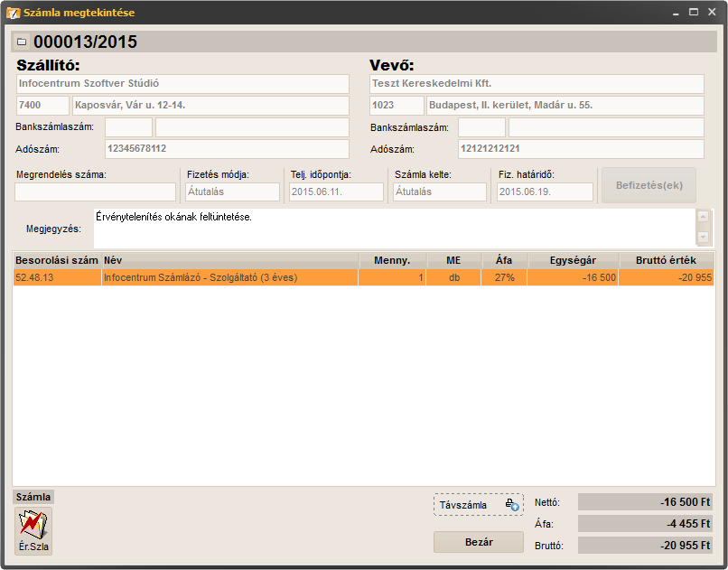
Task: Click the Nettó total -16 500 Ft
Action: point(645,502)
